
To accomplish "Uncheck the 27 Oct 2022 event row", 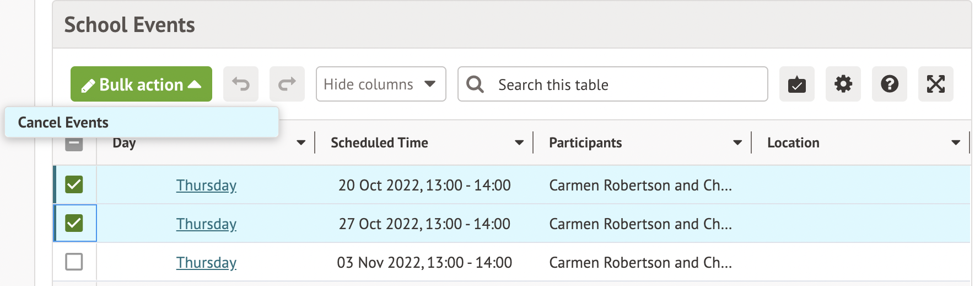I will [74, 223].
